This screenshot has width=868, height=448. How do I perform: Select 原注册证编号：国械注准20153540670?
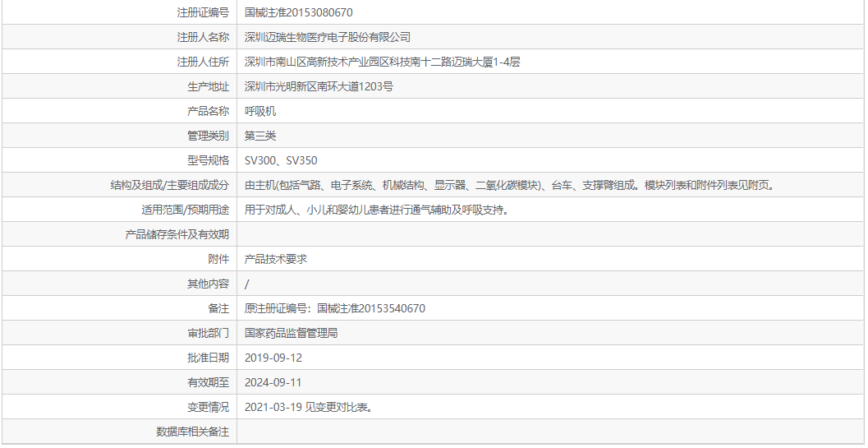tap(335, 308)
